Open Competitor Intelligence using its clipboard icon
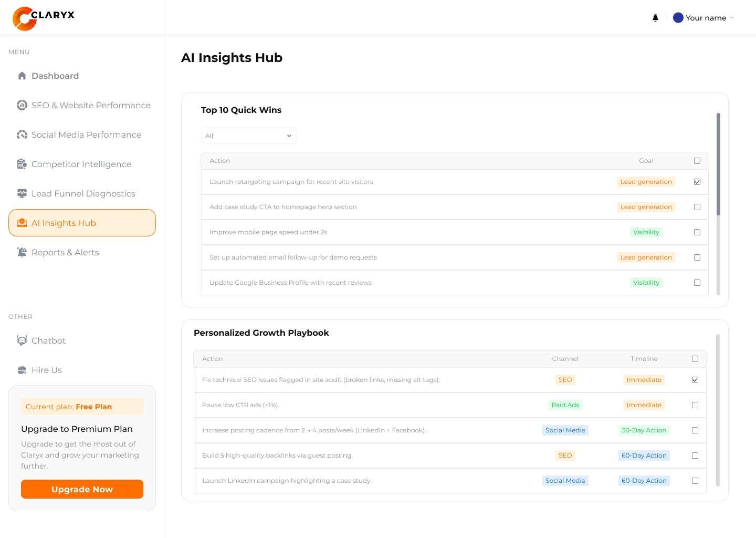 click(22, 164)
